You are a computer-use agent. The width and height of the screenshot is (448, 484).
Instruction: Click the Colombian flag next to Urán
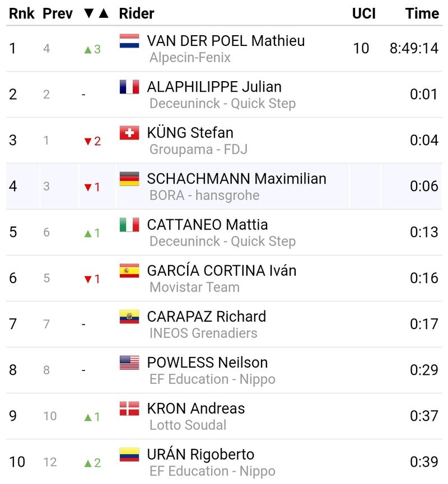coord(129,454)
